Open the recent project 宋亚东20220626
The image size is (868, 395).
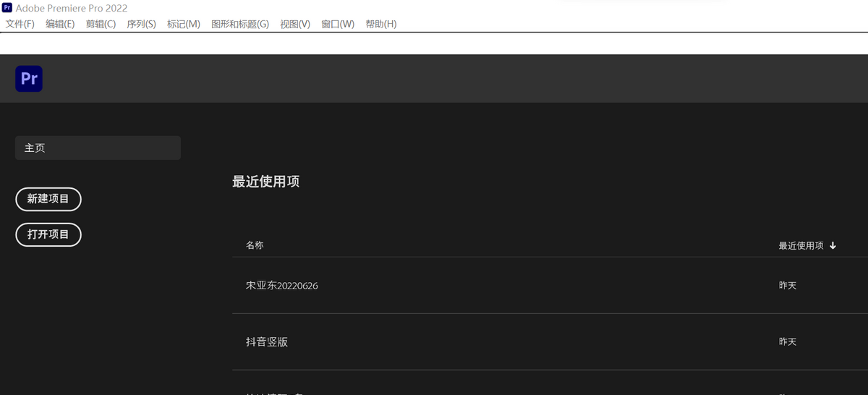pyautogui.click(x=282, y=286)
